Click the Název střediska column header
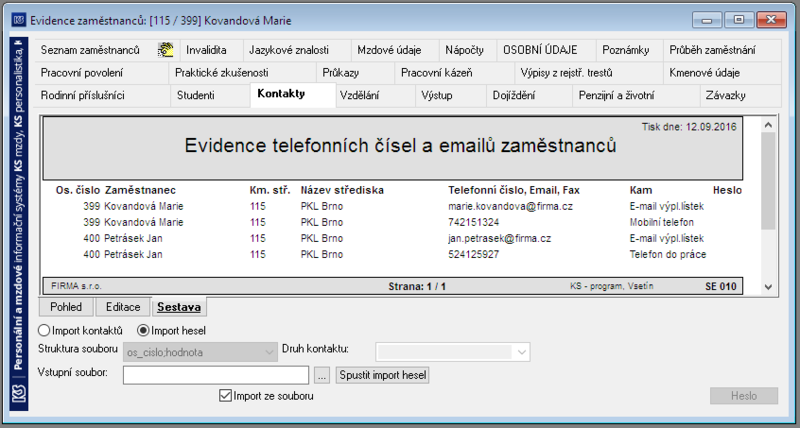The image size is (800, 428). click(342, 190)
